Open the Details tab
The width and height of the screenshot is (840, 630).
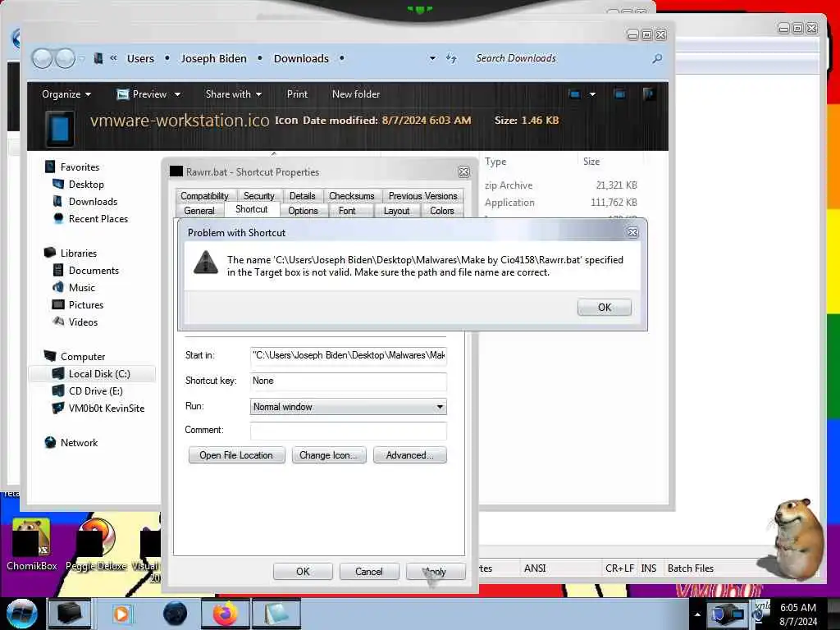302,196
